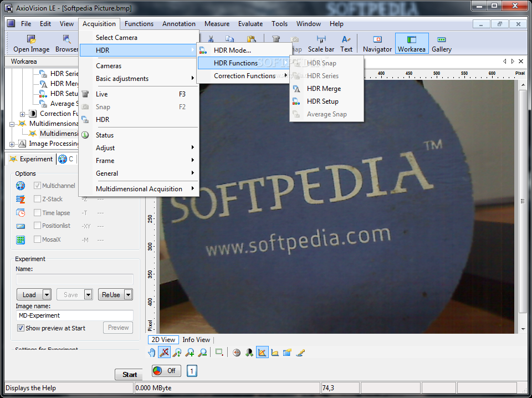532x398 pixels.
Task: Click the crossed-out magnifier zoom icon
Action: 164,353
